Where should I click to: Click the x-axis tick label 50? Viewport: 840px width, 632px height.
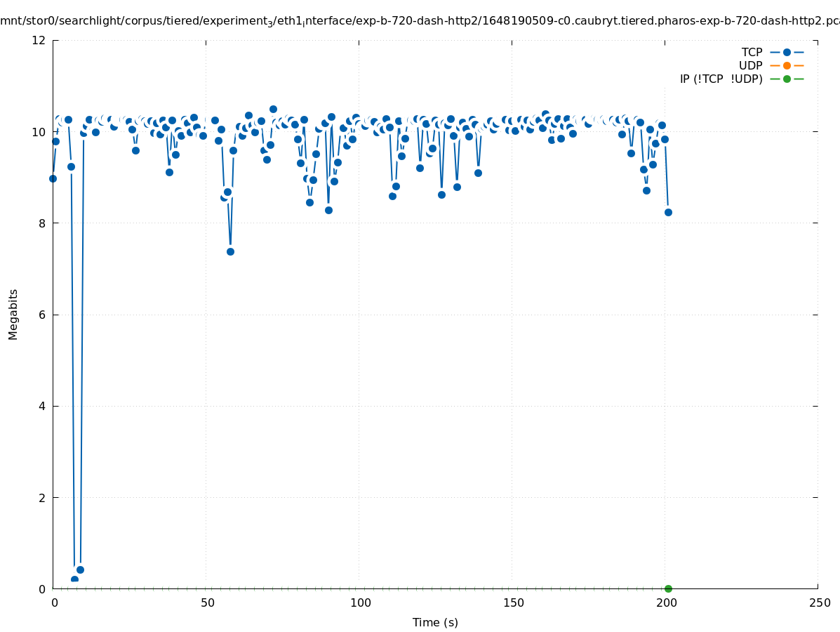[207, 603]
